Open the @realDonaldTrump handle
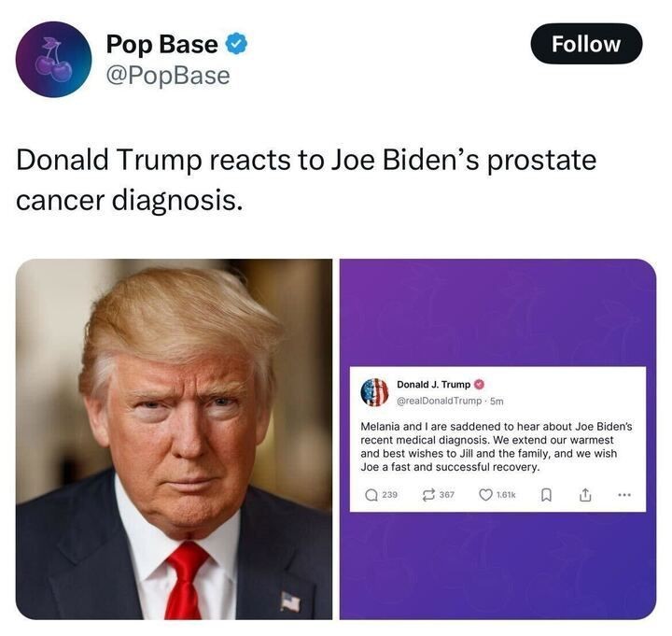672x636 pixels. (x=440, y=401)
